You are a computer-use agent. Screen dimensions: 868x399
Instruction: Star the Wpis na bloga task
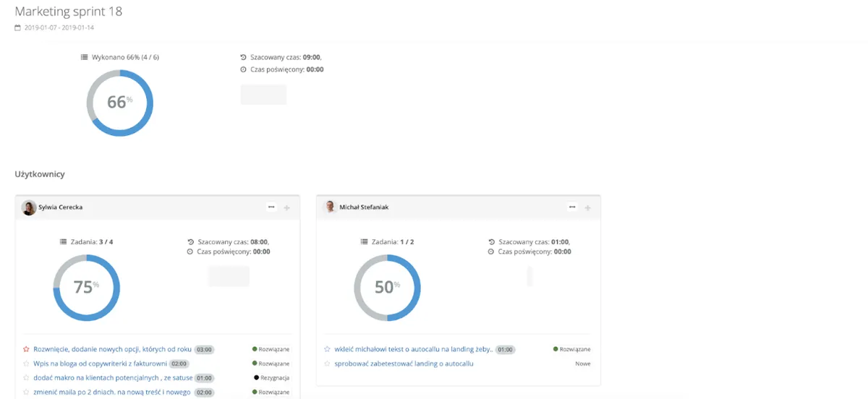point(26,364)
